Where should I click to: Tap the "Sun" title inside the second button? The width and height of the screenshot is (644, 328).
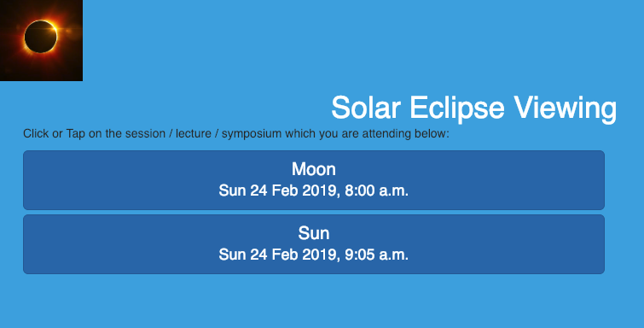pyautogui.click(x=314, y=233)
